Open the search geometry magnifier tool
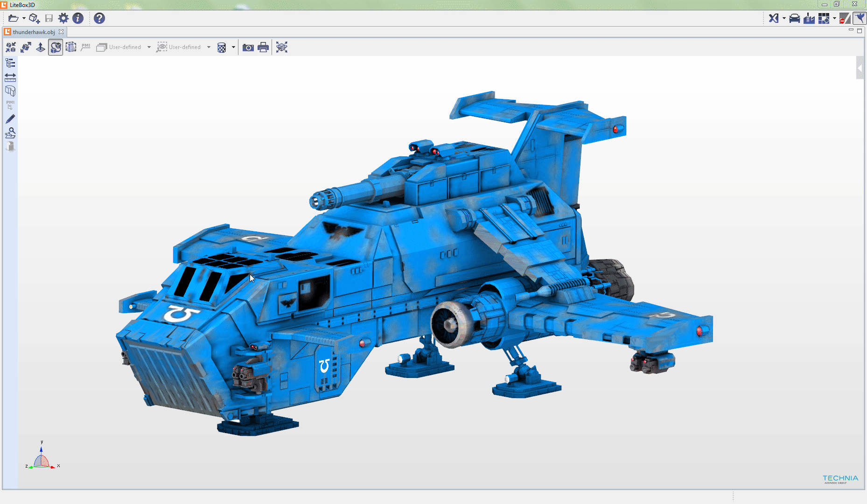This screenshot has height=504, width=867. 10,133
